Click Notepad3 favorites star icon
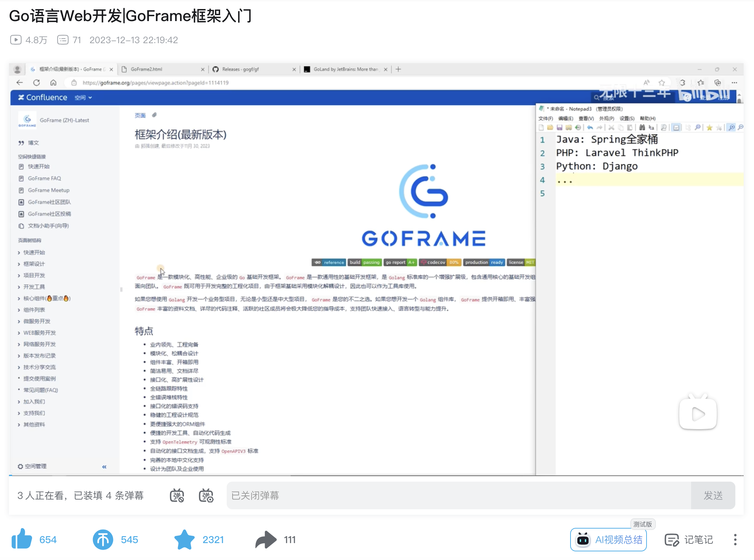Image resolution: width=754 pixels, height=560 pixels. [x=709, y=127]
